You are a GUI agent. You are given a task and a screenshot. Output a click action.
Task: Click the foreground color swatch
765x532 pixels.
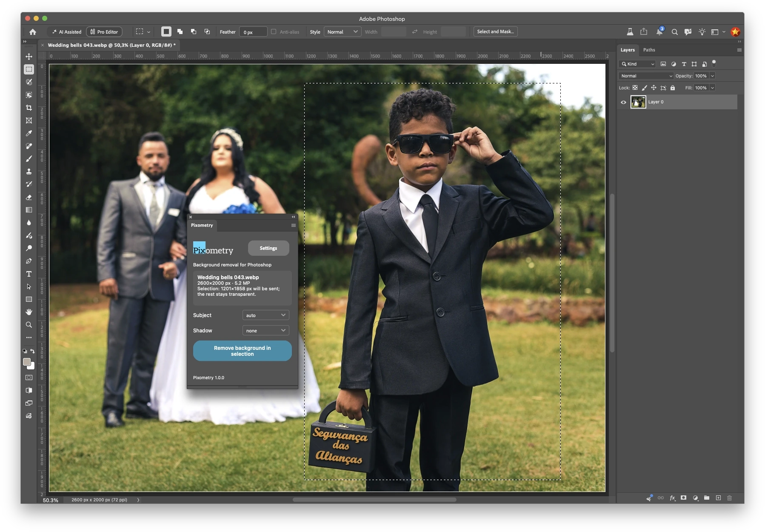pos(27,362)
